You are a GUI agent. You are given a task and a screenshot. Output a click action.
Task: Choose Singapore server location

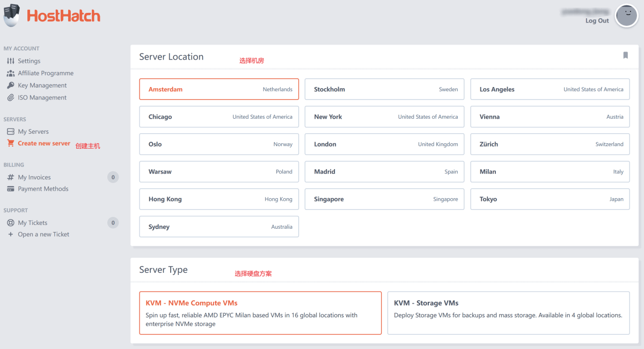[x=385, y=199]
